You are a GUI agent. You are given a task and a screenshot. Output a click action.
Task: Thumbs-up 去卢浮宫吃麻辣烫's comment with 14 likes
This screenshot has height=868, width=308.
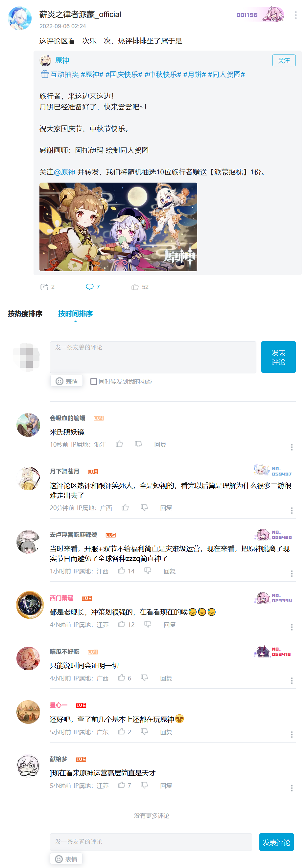(x=122, y=570)
